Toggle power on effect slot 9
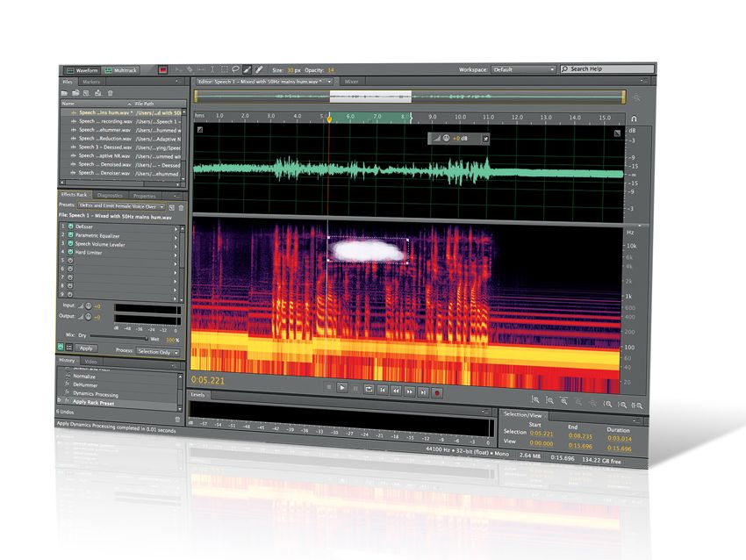The height and width of the screenshot is (560, 746). pos(70,294)
